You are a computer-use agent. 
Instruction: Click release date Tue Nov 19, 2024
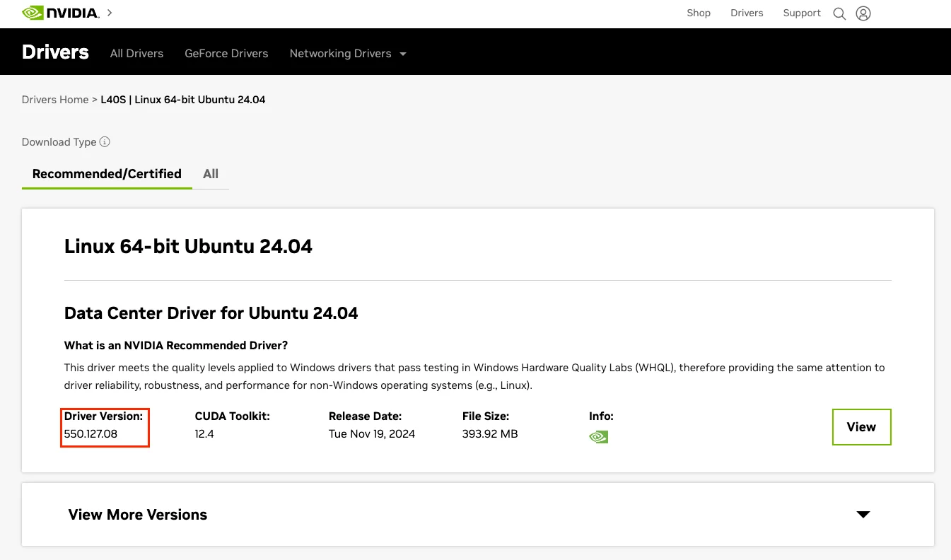coord(372,434)
